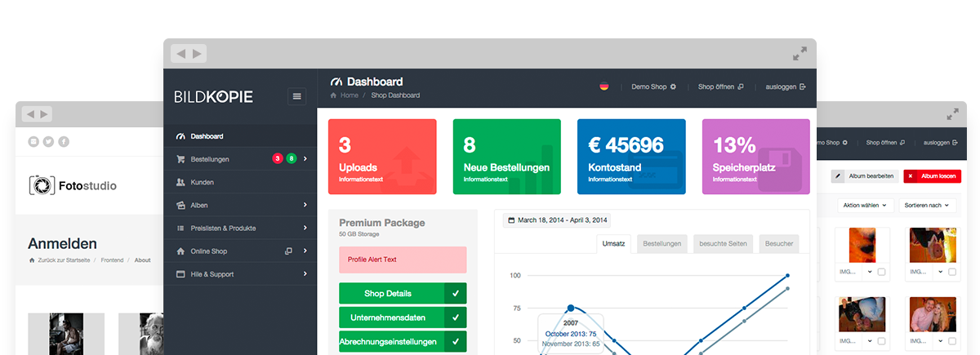Click the fullscreen expand icon in front window
Image resolution: width=980 pixels, height=355 pixels.
pyautogui.click(x=800, y=54)
